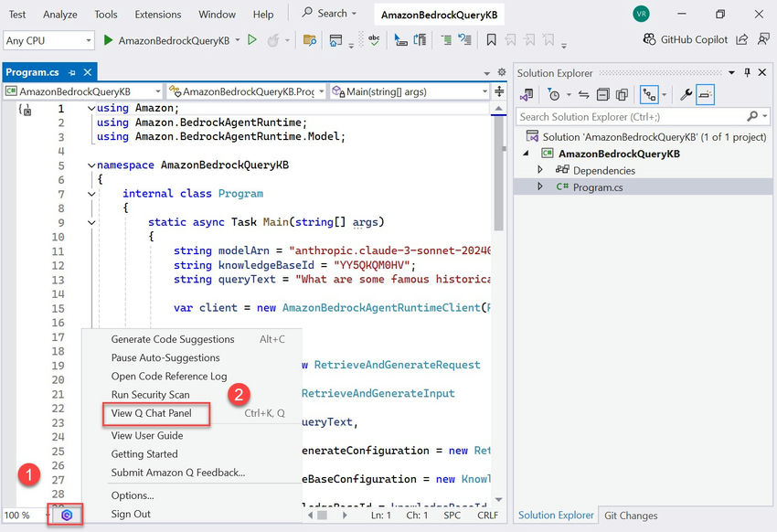Start without debugging using hollow green arrow

coord(253,40)
